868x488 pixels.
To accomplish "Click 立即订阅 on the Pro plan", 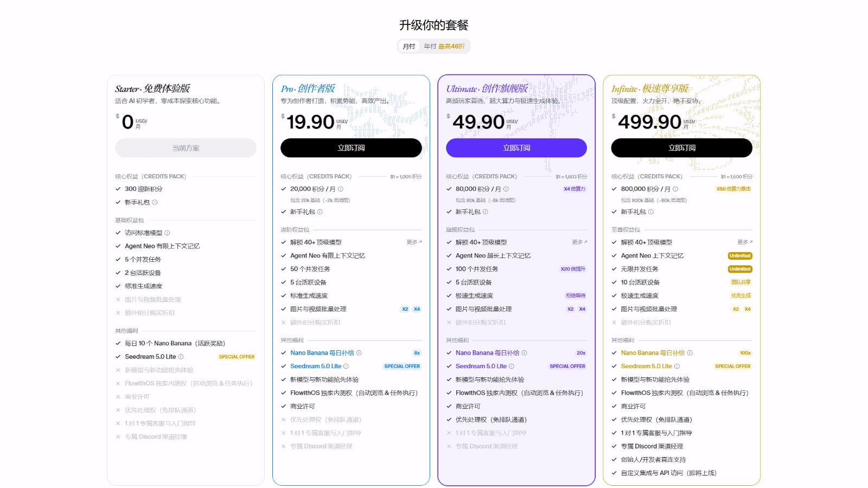I will coord(351,148).
